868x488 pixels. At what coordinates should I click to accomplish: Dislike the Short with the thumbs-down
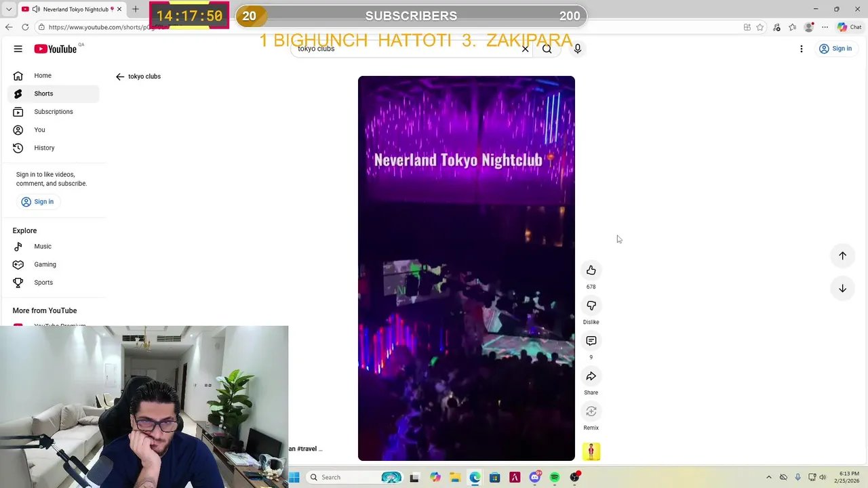tap(591, 306)
